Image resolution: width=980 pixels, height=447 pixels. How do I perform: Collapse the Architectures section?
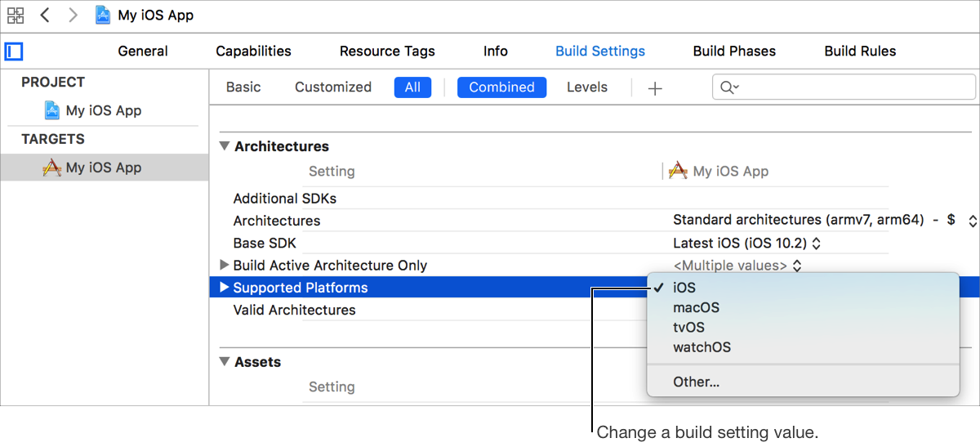click(225, 147)
